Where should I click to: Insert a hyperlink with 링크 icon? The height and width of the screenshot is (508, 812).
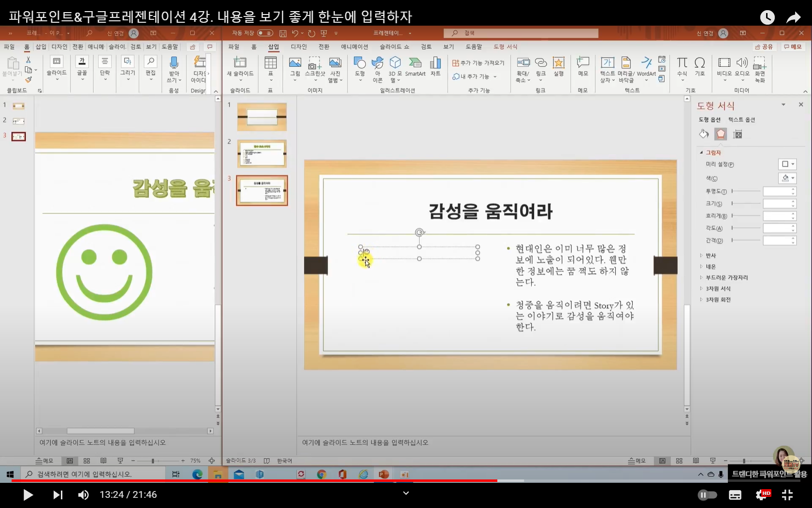(541, 69)
